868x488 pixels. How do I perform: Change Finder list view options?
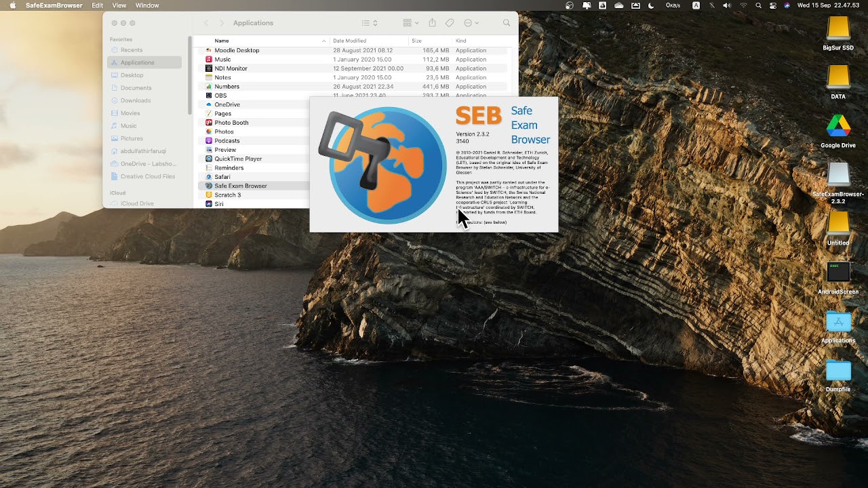click(370, 23)
